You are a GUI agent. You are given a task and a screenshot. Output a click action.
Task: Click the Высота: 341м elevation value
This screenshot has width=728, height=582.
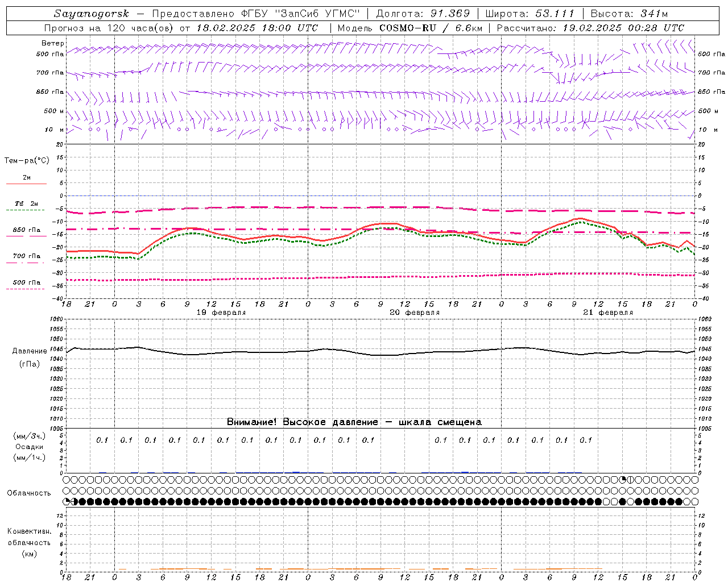pyautogui.click(x=629, y=14)
